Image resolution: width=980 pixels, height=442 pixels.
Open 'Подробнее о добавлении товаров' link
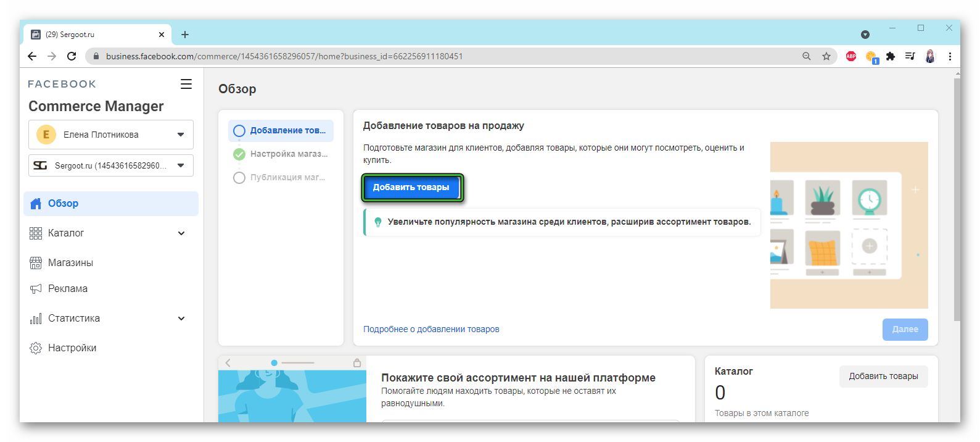coord(431,330)
